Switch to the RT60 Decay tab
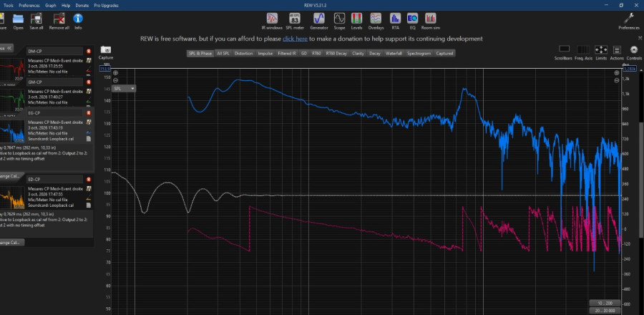 (x=336, y=54)
